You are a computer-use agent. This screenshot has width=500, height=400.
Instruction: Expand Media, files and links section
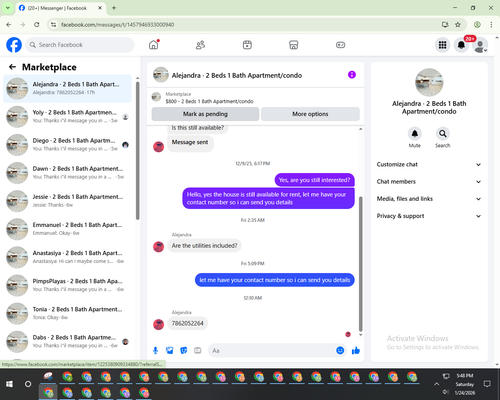coord(429,199)
